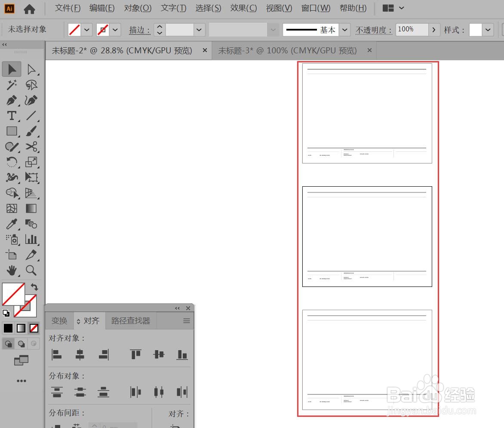Open 对象(O) menu

[138, 8]
